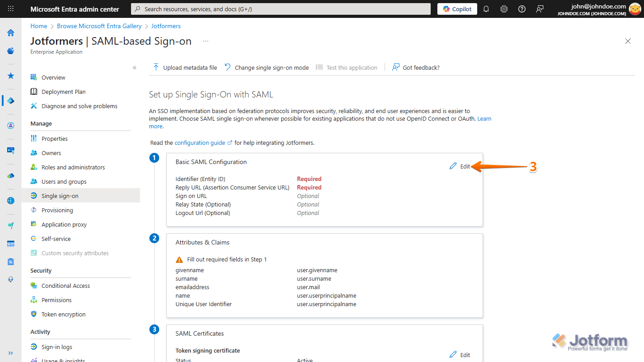Click Change single sign-on mode
This screenshot has width=644, height=362.
(x=267, y=67)
